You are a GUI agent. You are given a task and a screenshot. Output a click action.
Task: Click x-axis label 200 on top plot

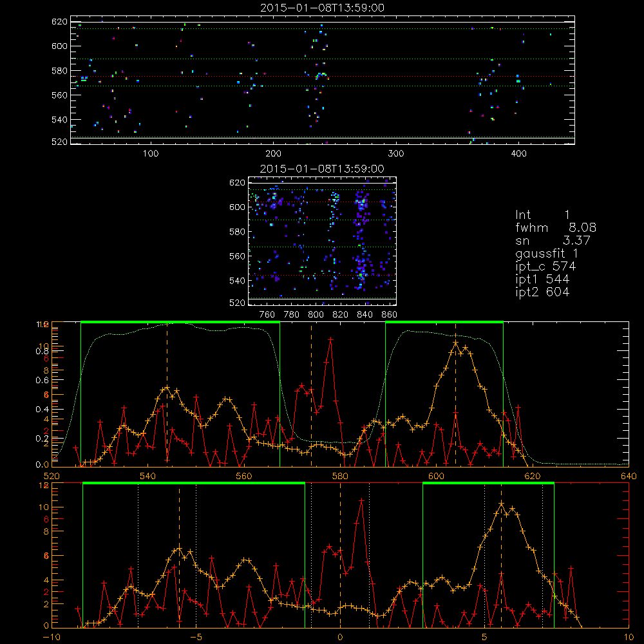273,154
